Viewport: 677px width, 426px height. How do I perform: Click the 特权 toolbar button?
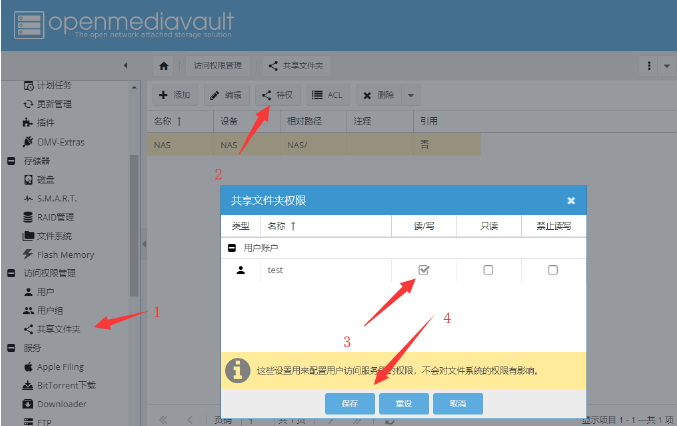coord(276,95)
